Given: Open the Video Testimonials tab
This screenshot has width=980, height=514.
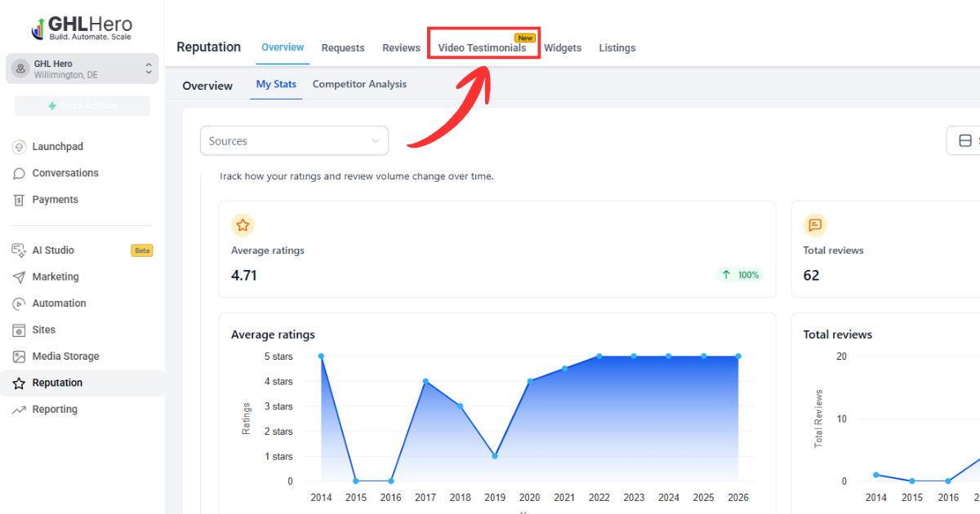Looking at the screenshot, I should [x=484, y=48].
